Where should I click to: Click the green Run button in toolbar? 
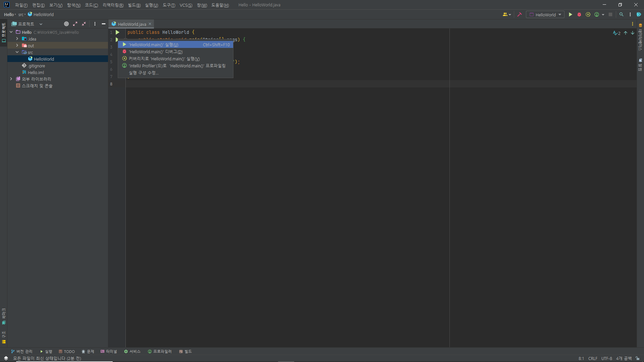570,15
